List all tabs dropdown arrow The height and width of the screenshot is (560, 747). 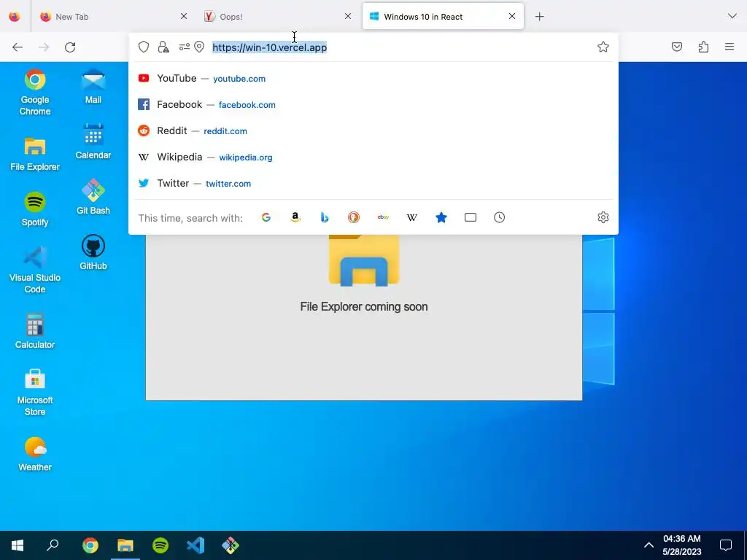click(732, 16)
